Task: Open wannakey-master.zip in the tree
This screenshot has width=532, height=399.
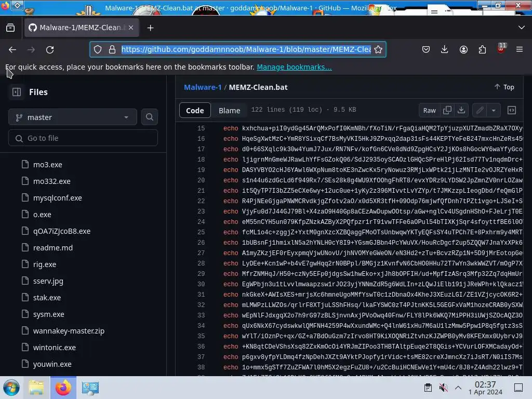Action: pos(69,331)
